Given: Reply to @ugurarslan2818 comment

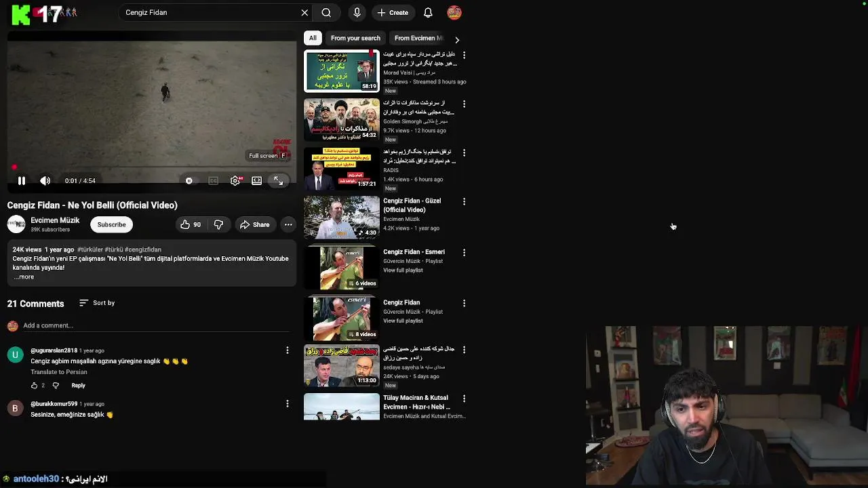Looking at the screenshot, I should [x=78, y=386].
